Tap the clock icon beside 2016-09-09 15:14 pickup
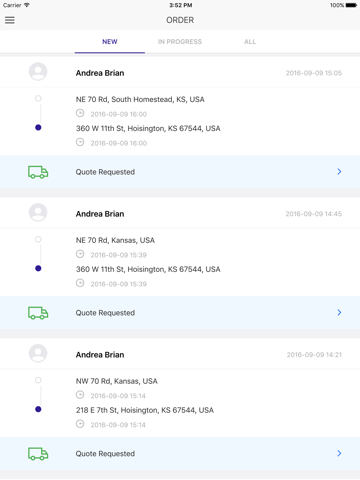This screenshot has width=360, height=480. point(80,395)
